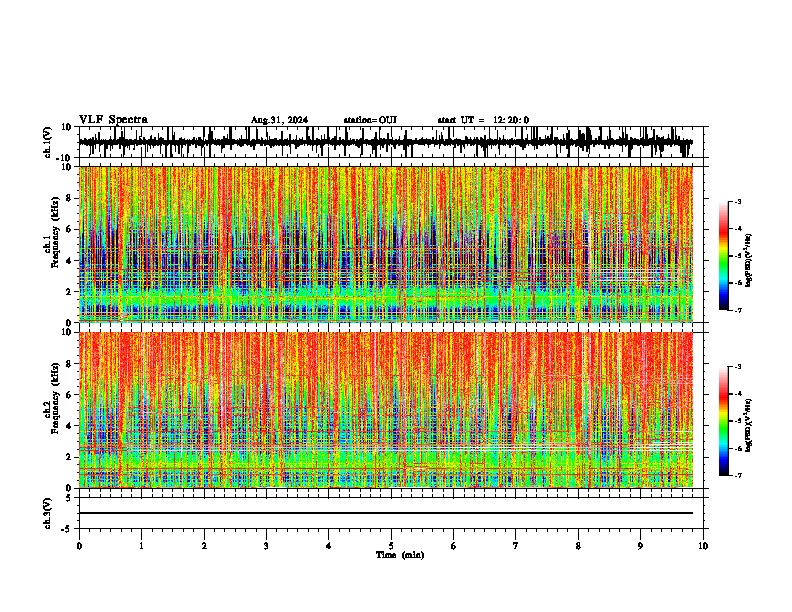Click the "start UT = 12:20:0" header text
This screenshot has width=792, height=612.
483,120
